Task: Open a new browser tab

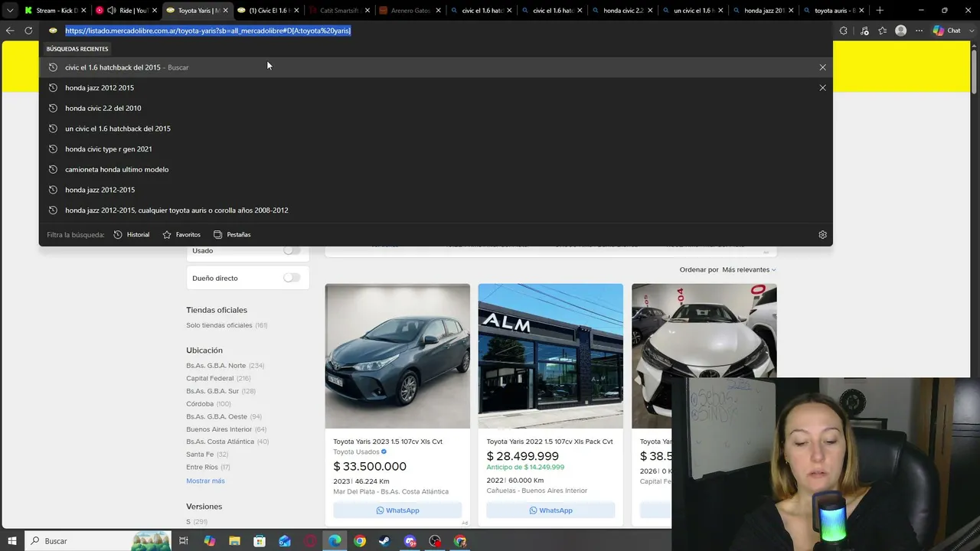Action: click(880, 11)
